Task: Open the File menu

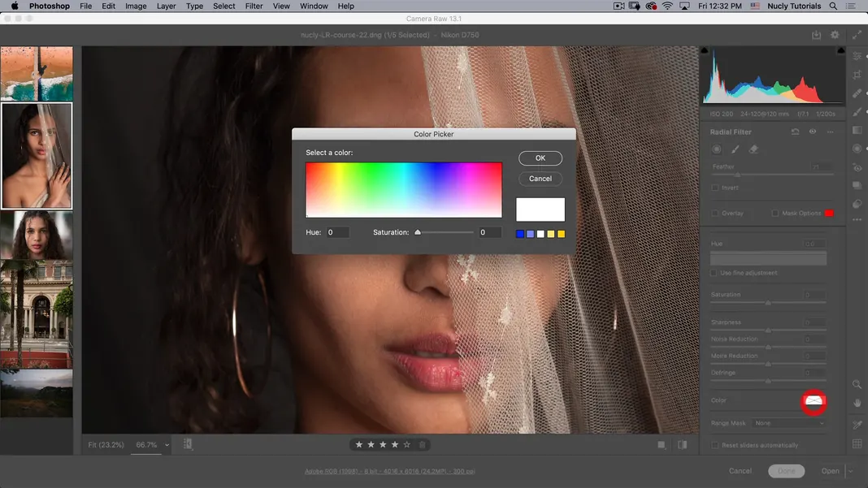Action: 86,6
